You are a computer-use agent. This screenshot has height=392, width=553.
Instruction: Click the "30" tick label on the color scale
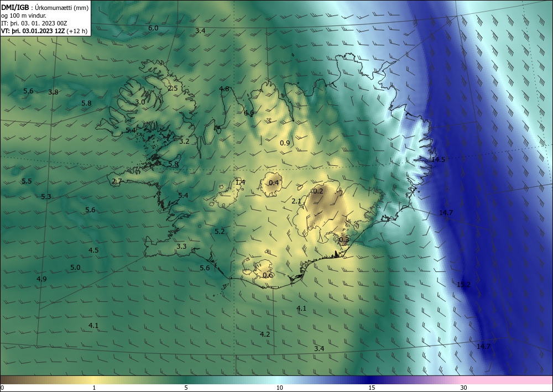463,388
